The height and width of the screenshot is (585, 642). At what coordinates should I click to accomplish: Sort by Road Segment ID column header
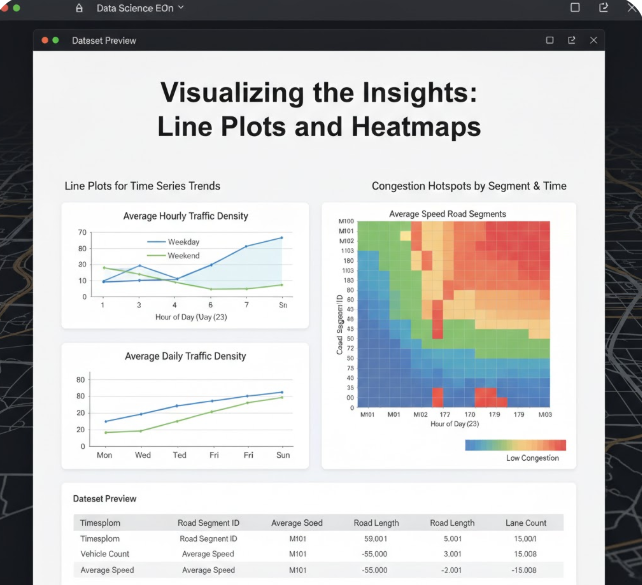pyautogui.click(x=208, y=523)
